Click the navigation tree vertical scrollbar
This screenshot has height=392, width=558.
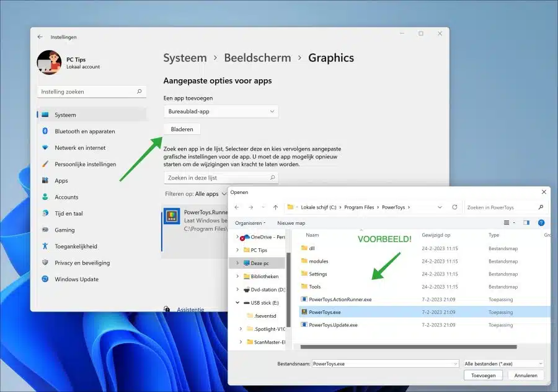point(288,290)
